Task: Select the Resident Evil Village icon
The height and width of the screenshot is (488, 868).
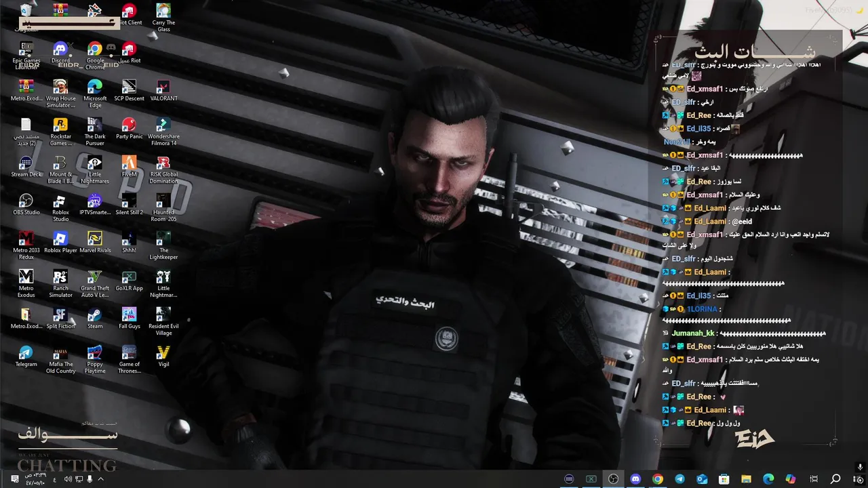Action: click(x=163, y=321)
